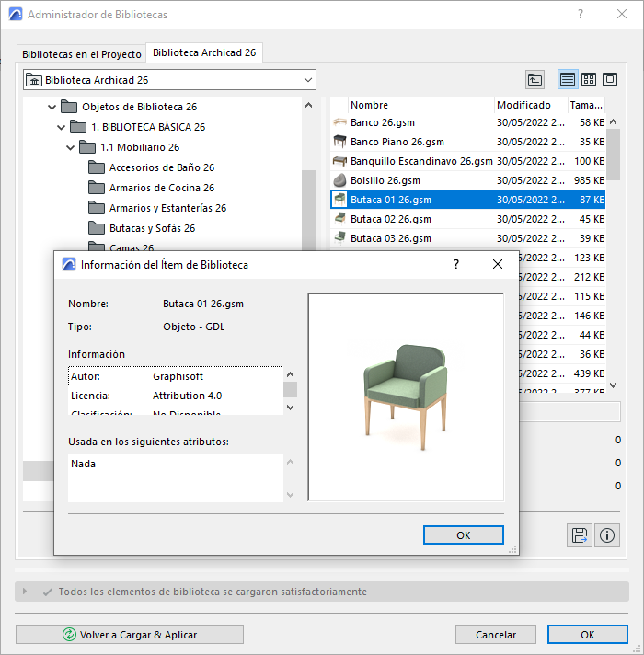The width and height of the screenshot is (644, 655).
Task: Click the Todos los elementos status message
Action: [213, 592]
